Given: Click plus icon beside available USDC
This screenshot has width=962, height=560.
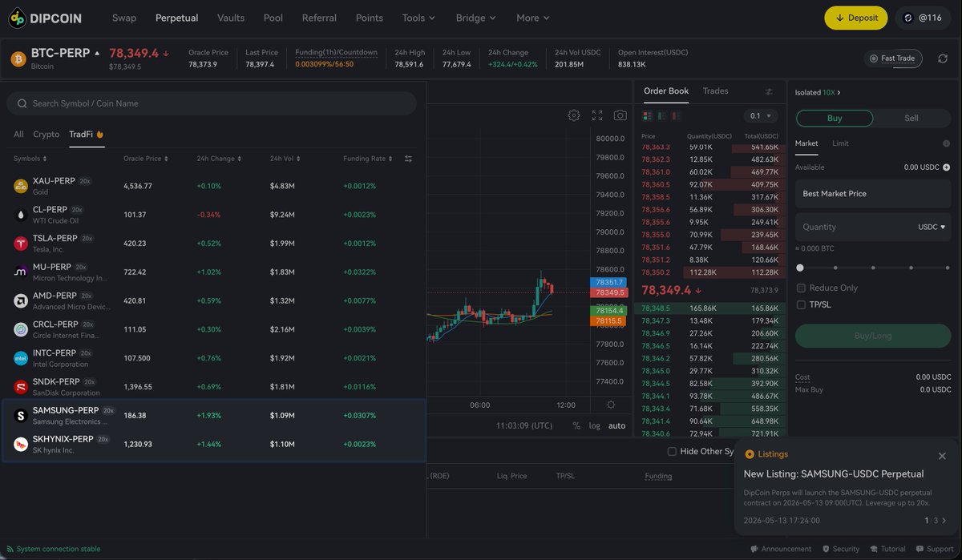Looking at the screenshot, I should [946, 167].
